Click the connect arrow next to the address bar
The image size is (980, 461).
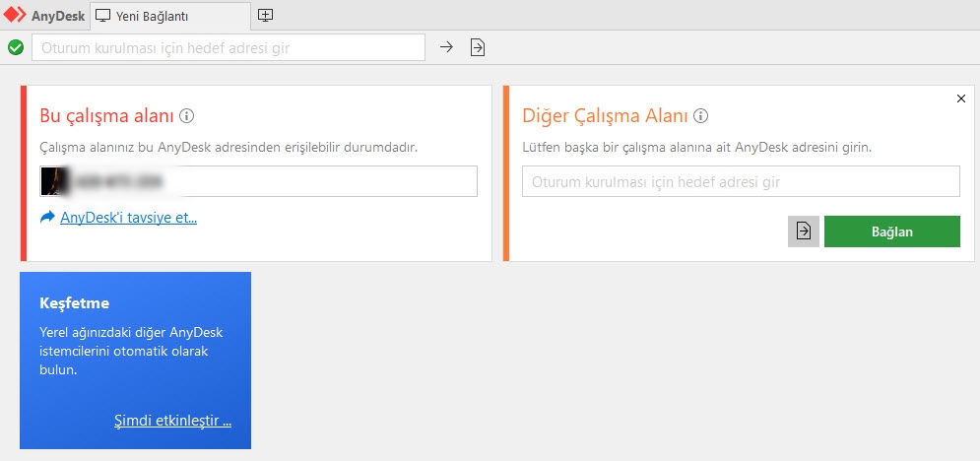(446, 47)
